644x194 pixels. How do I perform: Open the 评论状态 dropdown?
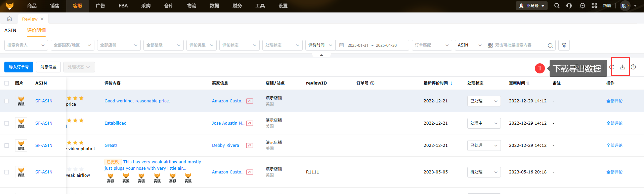click(240, 45)
